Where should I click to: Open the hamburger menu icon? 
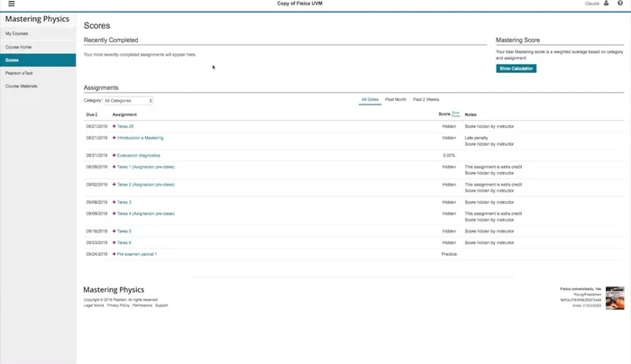[x=11, y=4]
